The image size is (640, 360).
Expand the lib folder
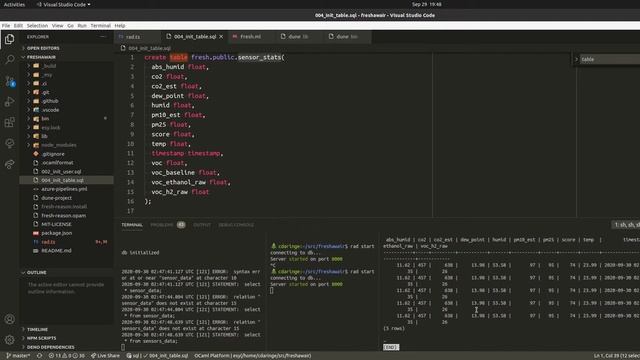click(x=44, y=136)
